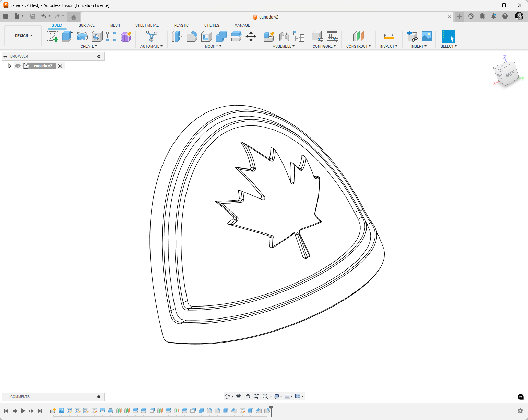
Task: Select the Shell tool
Action: click(x=206, y=36)
